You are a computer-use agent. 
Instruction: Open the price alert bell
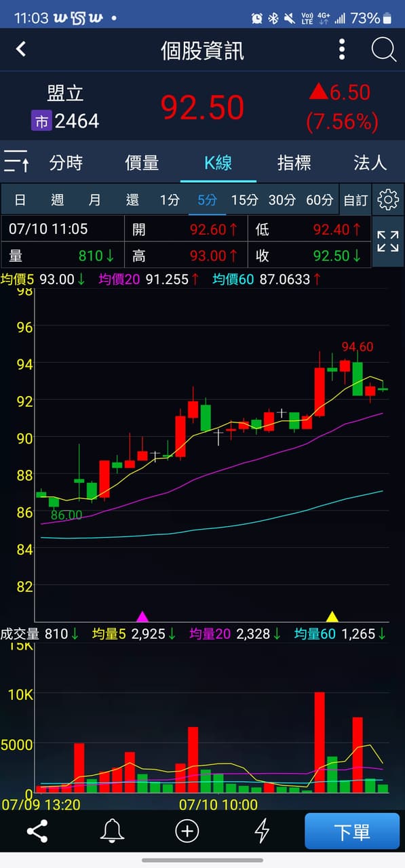[x=112, y=831]
